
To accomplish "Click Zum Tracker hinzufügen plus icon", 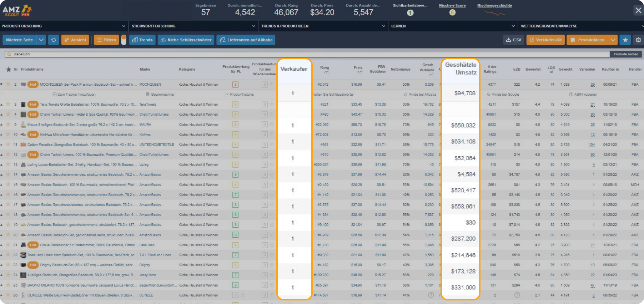I will click(x=54, y=95).
